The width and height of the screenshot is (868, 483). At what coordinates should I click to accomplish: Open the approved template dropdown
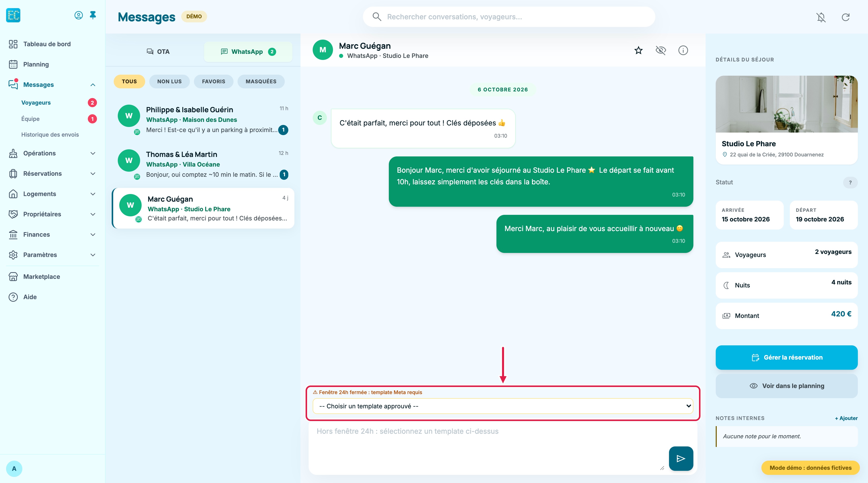[503, 406]
